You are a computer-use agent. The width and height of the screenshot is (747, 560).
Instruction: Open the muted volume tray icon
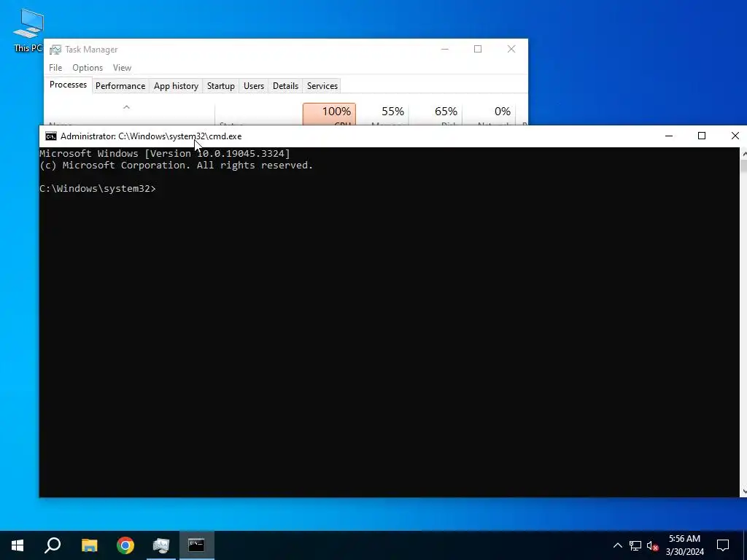click(653, 545)
